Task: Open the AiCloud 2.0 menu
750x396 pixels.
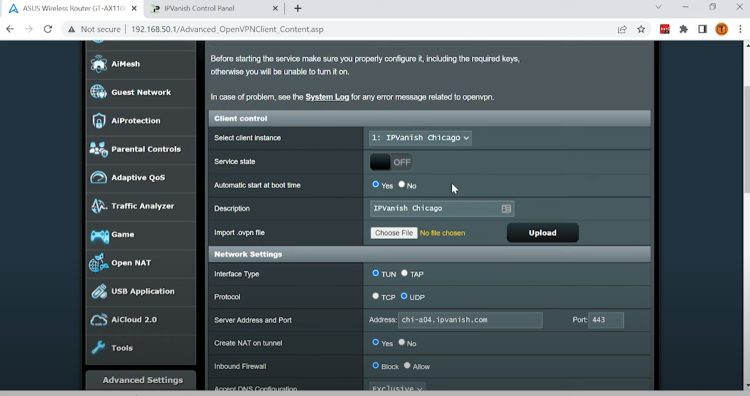Action: click(x=141, y=319)
